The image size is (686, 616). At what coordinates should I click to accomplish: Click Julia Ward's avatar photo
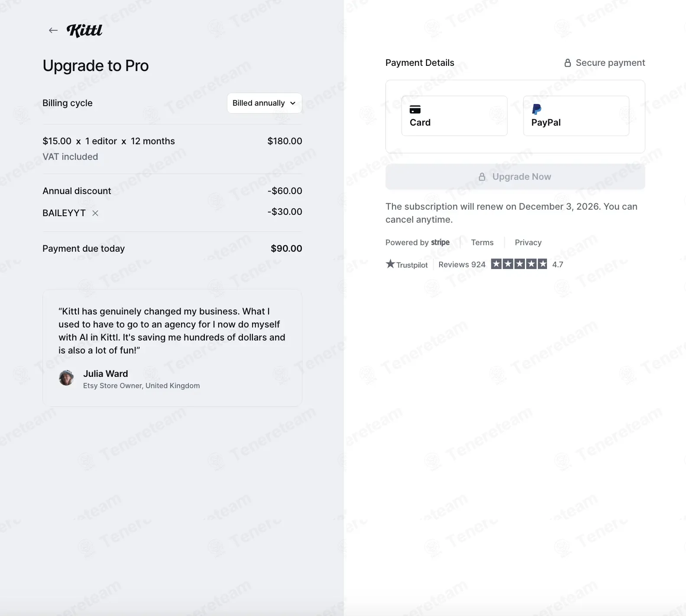click(x=66, y=378)
